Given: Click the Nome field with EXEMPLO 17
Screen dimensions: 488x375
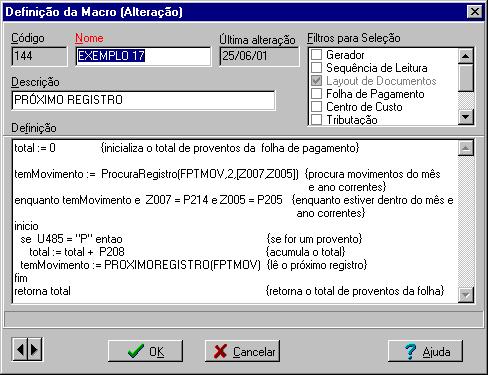Looking at the screenshot, I should pos(143,56).
